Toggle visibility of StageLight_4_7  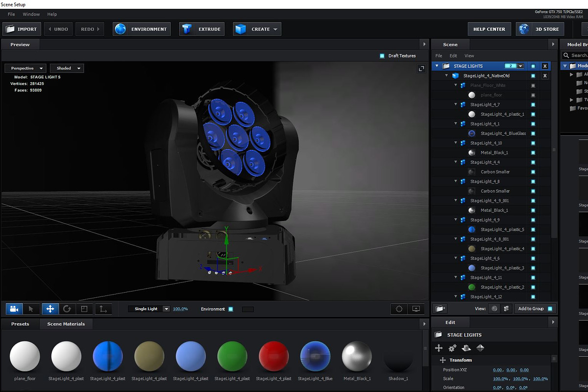click(533, 104)
